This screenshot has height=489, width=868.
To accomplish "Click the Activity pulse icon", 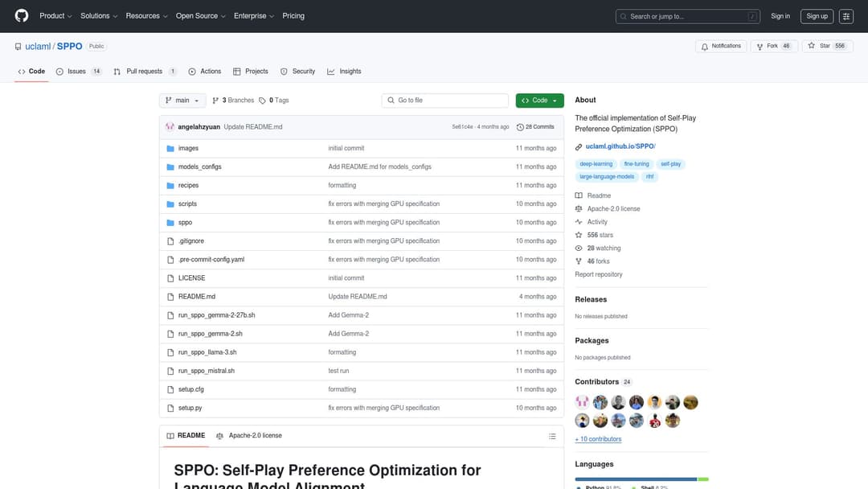I will point(579,222).
